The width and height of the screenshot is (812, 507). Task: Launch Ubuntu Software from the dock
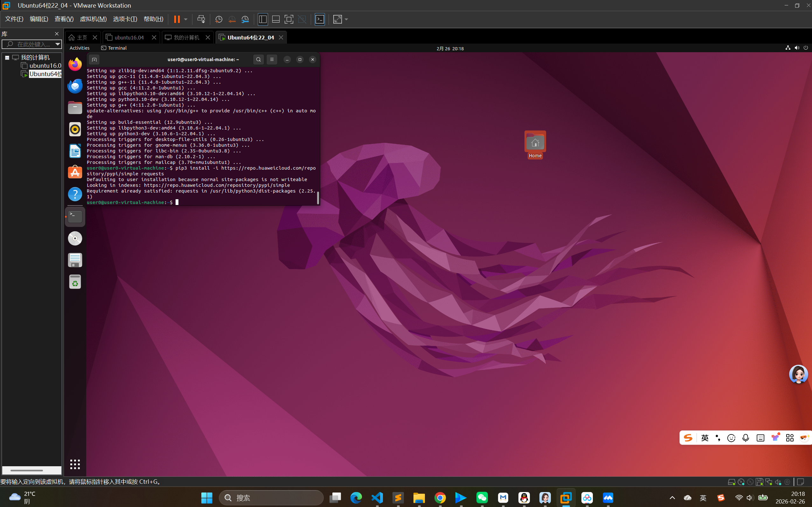(x=75, y=173)
